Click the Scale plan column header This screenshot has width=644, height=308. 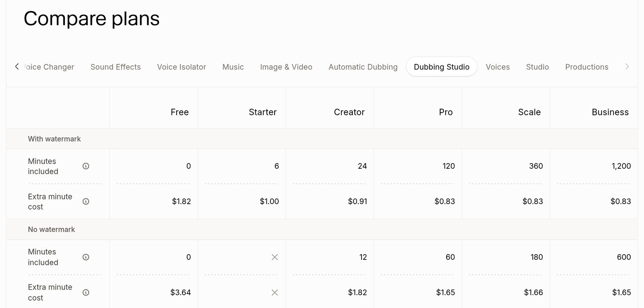(529, 112)
